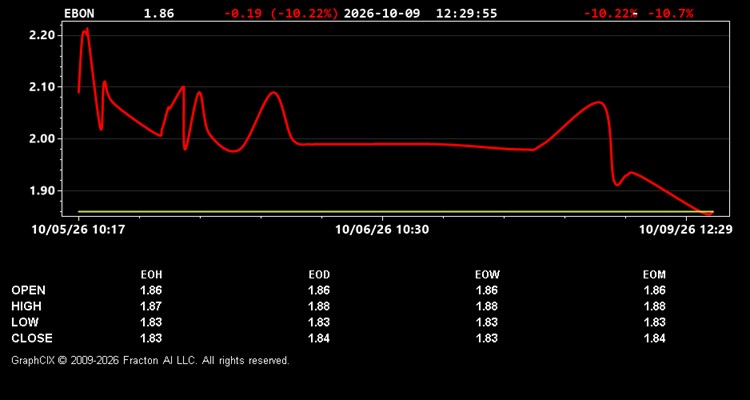The height and width of the screenshot is (400, 750).
Task: Click the EOW OPEN value 1.86
Action: 487,290
